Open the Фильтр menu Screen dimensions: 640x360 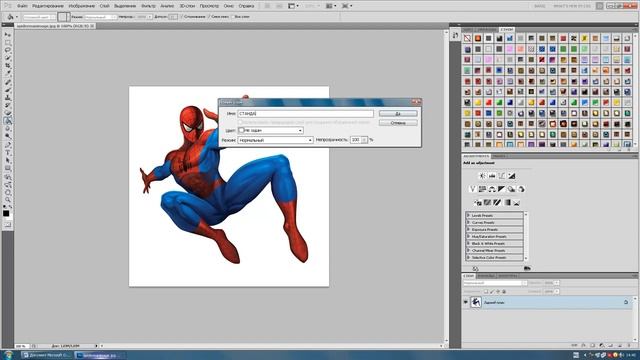point(148,6)
